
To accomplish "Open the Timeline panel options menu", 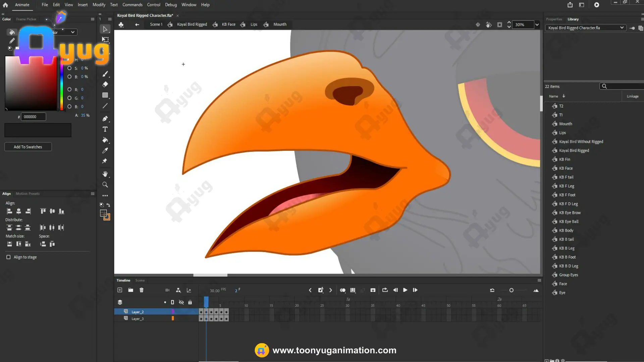I will (x=539, y=281).
